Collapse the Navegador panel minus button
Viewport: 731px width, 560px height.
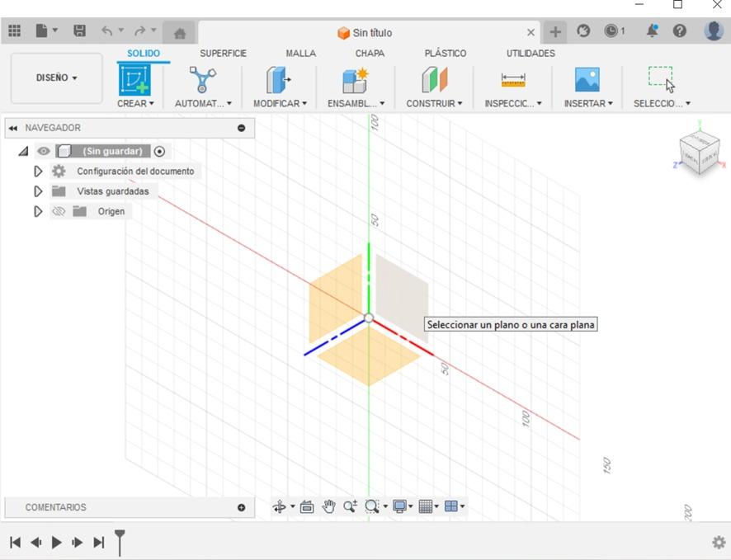[242, 128]
